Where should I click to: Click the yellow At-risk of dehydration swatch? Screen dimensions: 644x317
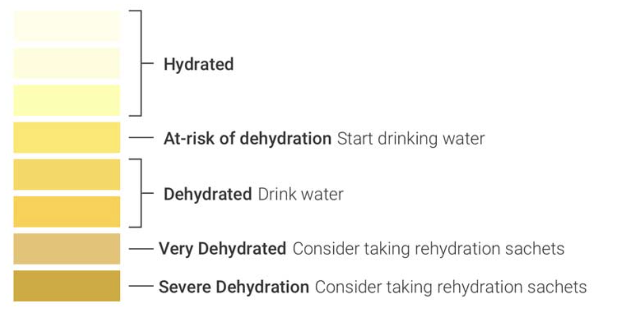coord(67,138)
